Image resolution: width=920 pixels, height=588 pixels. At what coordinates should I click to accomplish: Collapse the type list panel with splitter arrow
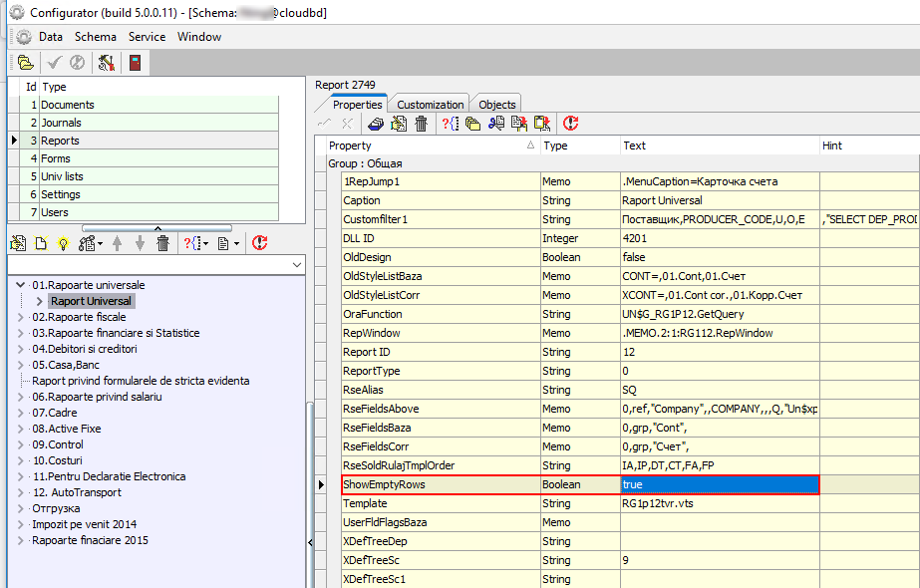click(x=157, y=228)
